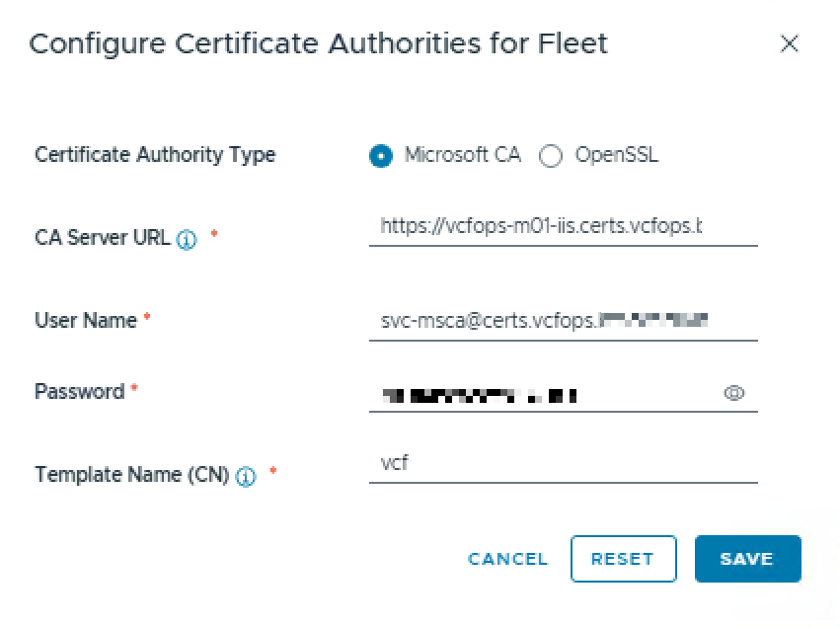Choose the OpenSSL radio option
840x627 pixels.
coord(551,156)
